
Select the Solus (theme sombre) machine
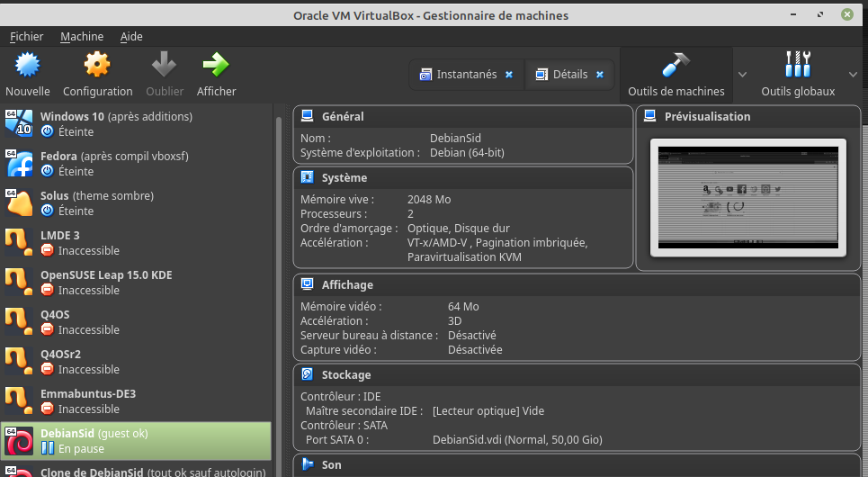point(136,202)
